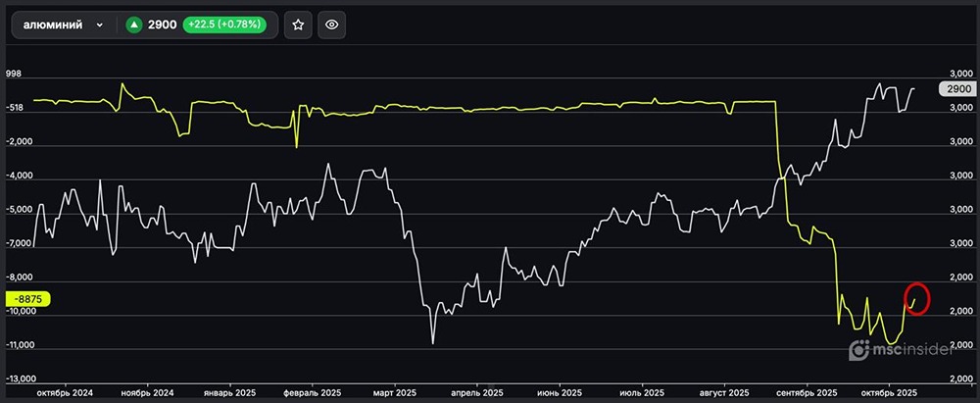Click the green up-arrow price icon

pos(133,25)
